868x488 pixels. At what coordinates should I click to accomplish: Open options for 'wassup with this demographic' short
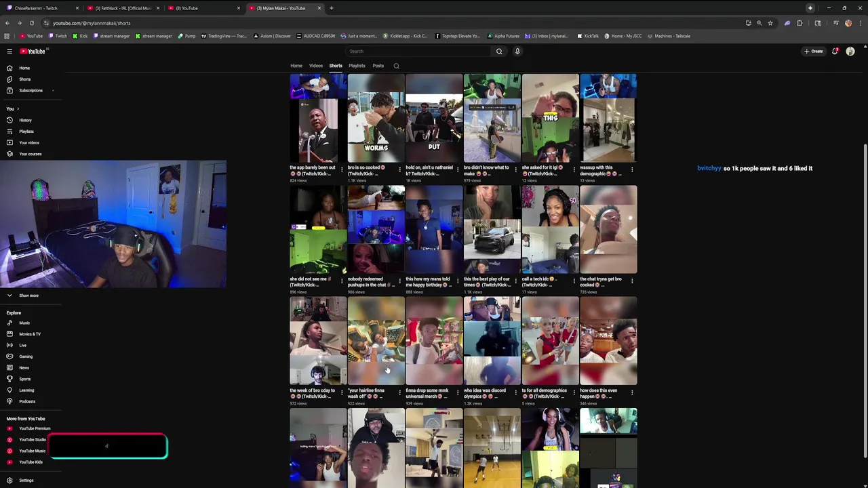632,169
